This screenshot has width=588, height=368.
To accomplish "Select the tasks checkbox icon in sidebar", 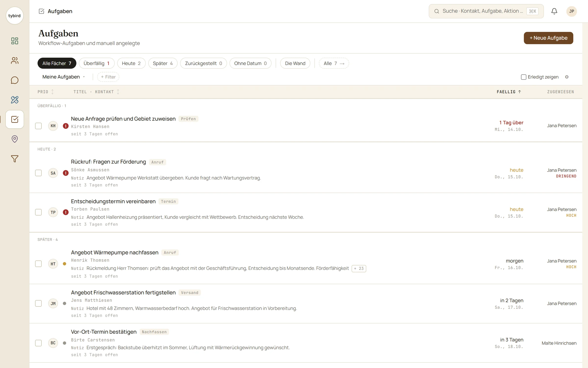I will 14,119.
